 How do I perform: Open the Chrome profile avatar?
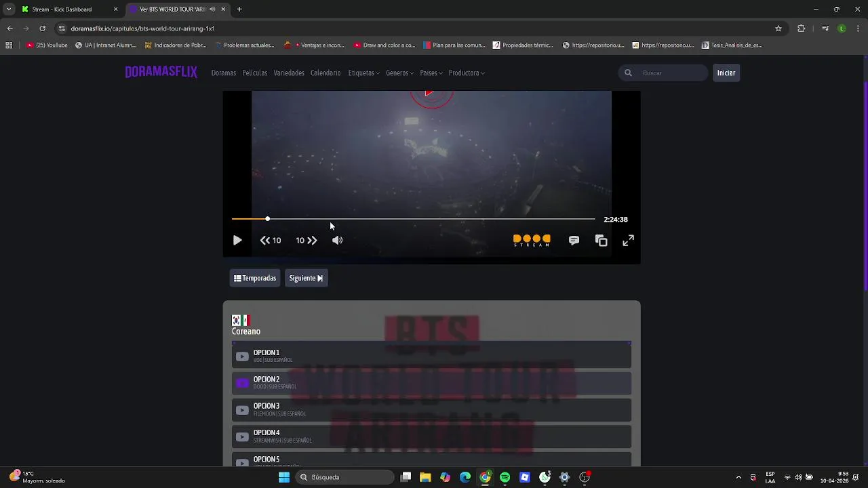[842, 28]
